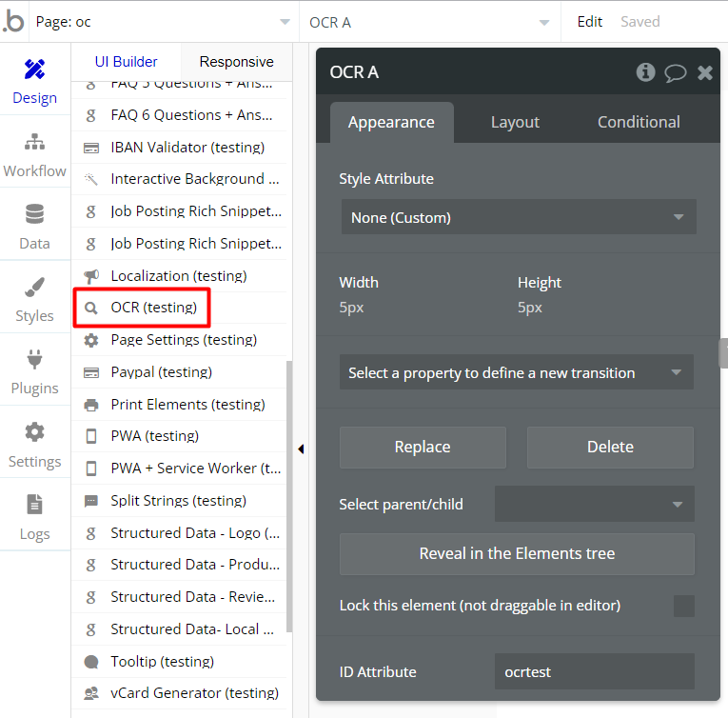Click the info icon in OCR A panel
The image size is (728, 718).
[645, 72]
